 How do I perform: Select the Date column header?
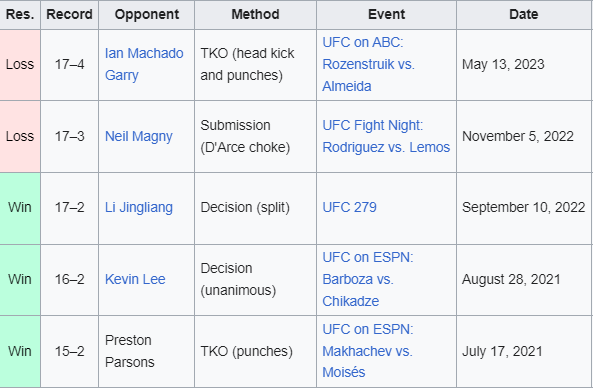click(x=524, y=14)
